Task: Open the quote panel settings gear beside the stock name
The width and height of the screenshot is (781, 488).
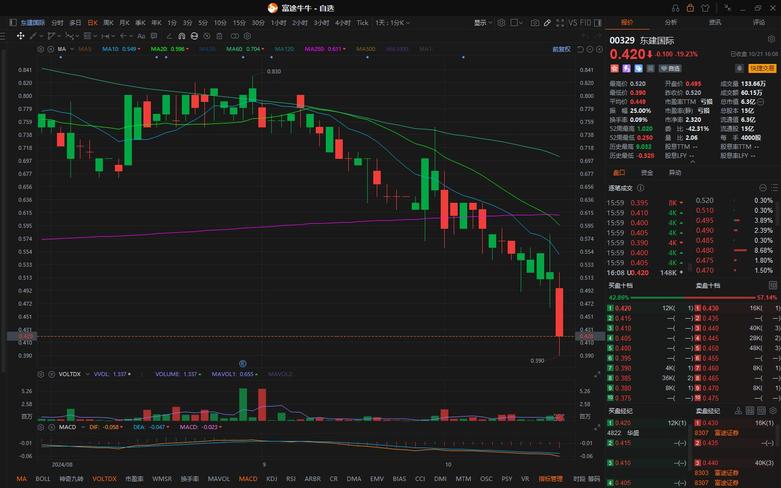Action: (772, 39)
